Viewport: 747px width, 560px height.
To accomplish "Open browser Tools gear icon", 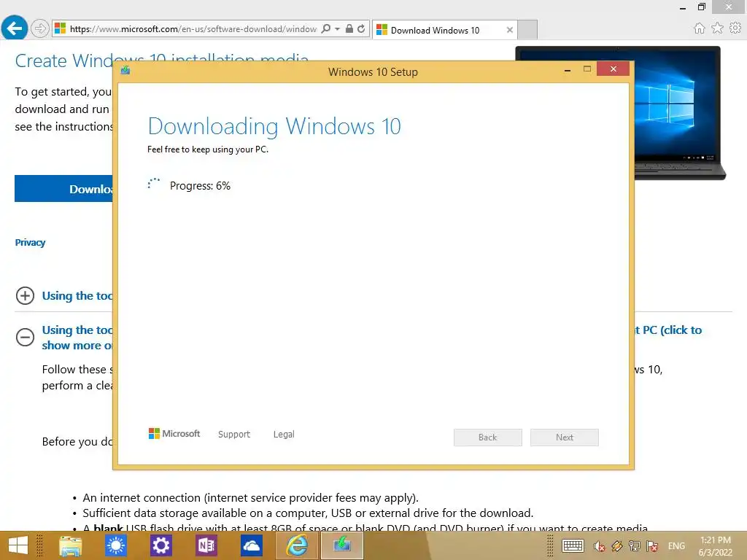I will 735,28.
